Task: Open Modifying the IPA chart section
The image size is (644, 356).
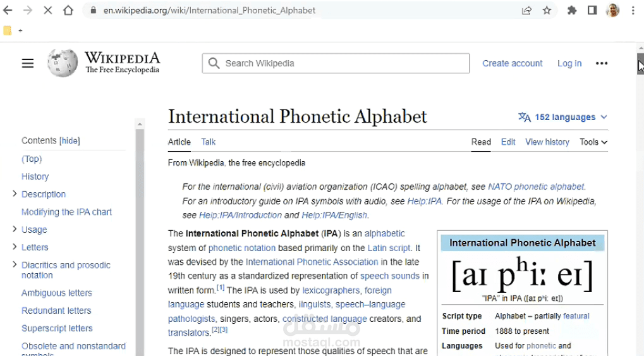Action: (x=66, y=212)
